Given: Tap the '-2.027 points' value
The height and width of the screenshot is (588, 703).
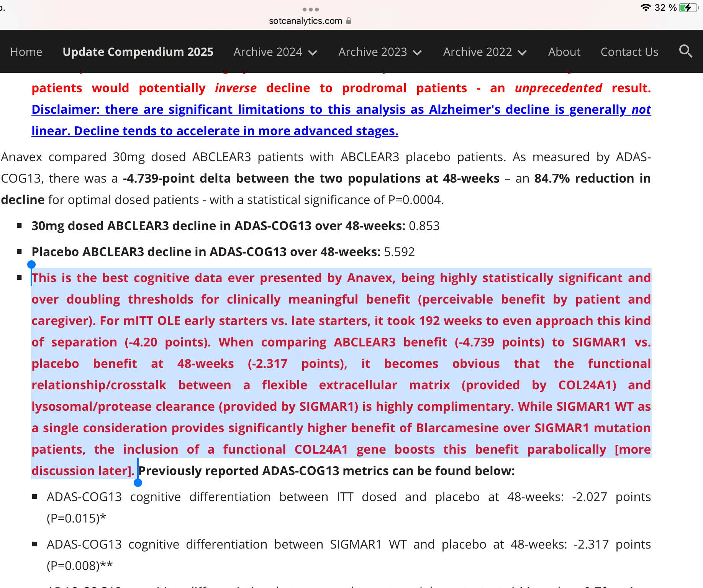Looking at the screenshot, I should tap(611, 497).
